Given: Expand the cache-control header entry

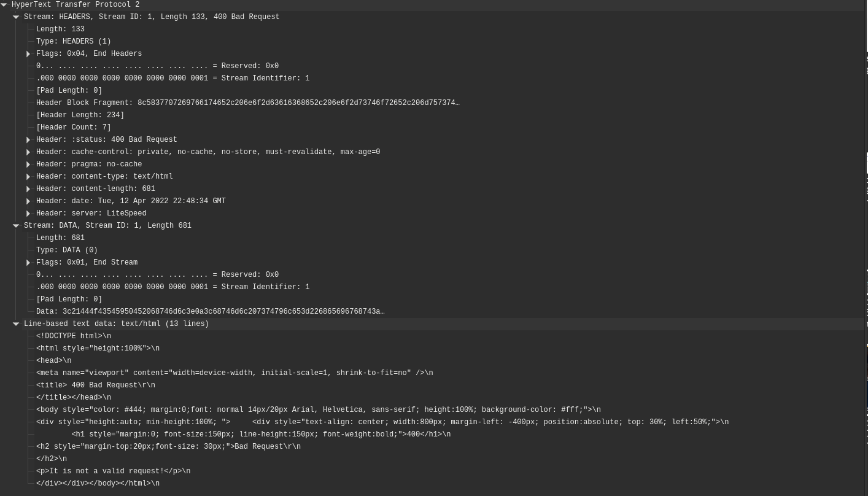Looking at the screenshot, I should tap(28, 152).
